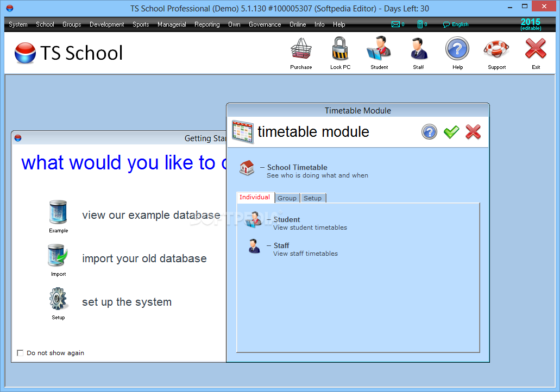Open the Online menu
The height and width of the screenshot is (392, 560).
point(298,24)
